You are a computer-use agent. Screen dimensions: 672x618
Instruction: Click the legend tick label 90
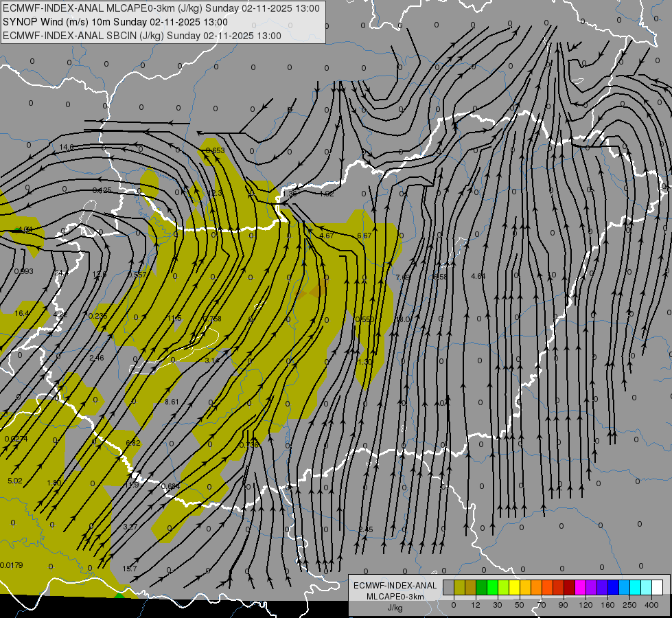point(563,605)
